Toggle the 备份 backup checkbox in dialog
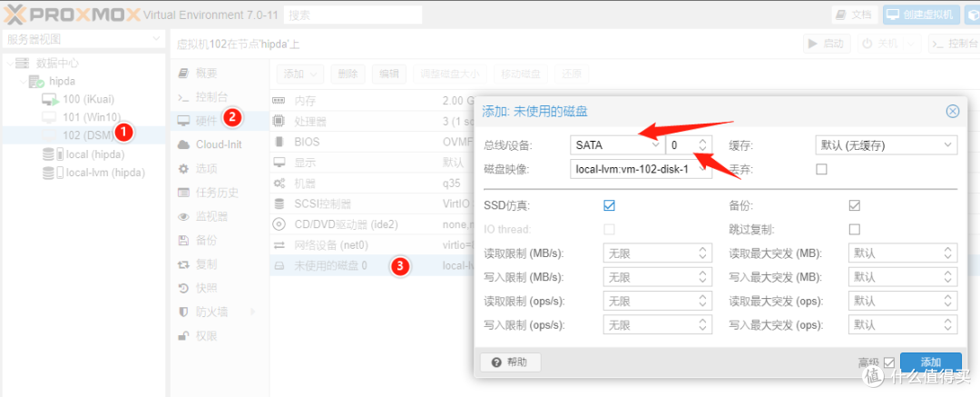This screenshot has width=980, height=397. pos(855,205)
